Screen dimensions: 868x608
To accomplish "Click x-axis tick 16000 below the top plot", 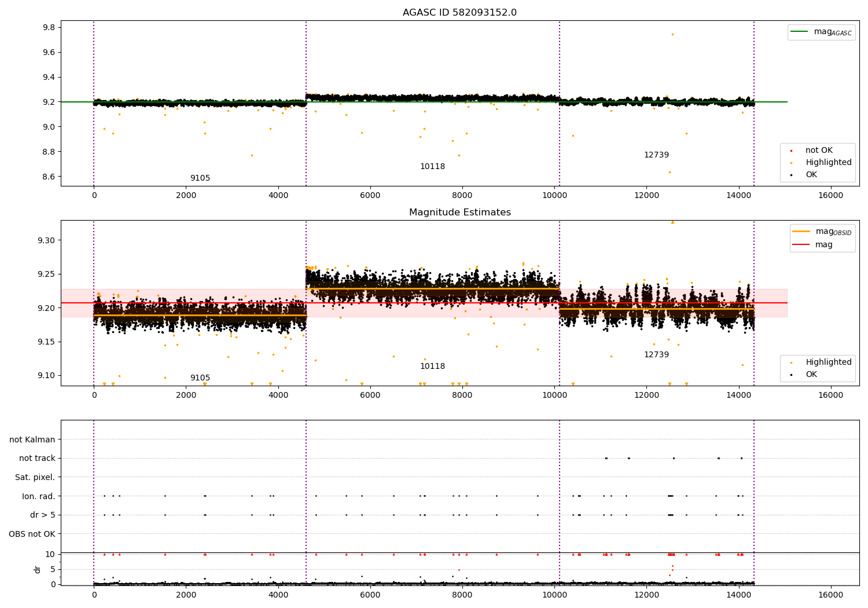I will (830, 196).
